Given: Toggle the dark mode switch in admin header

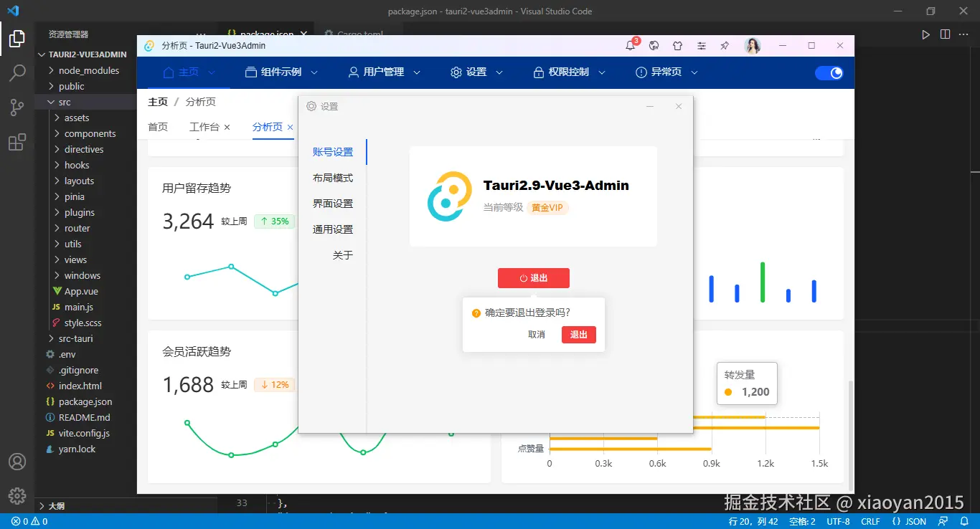Looking at the screenshot, I should [x=829, y=72].
